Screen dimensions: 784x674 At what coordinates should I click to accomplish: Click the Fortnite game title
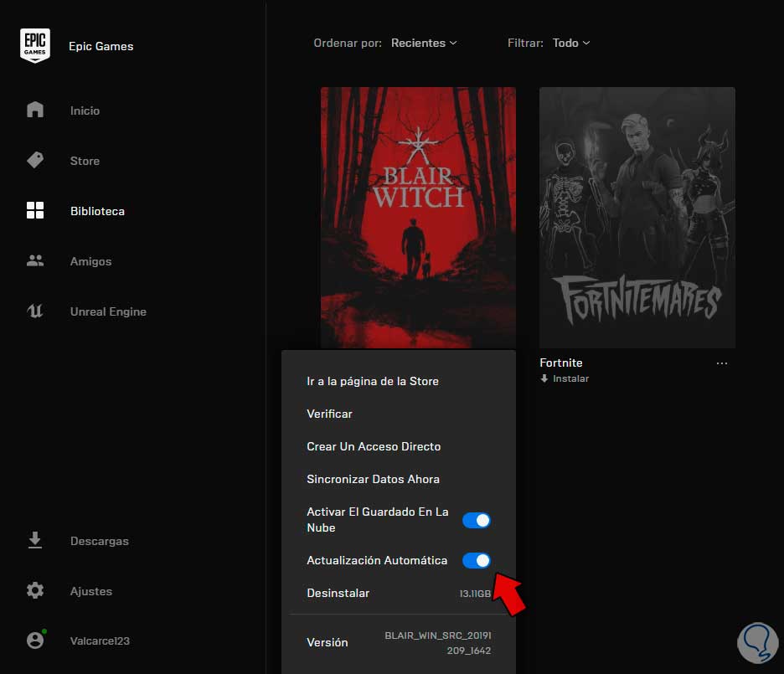(561, 363)
